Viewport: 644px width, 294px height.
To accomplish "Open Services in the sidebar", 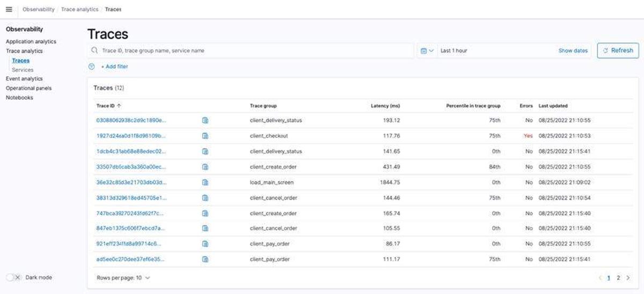I will 23,70.
